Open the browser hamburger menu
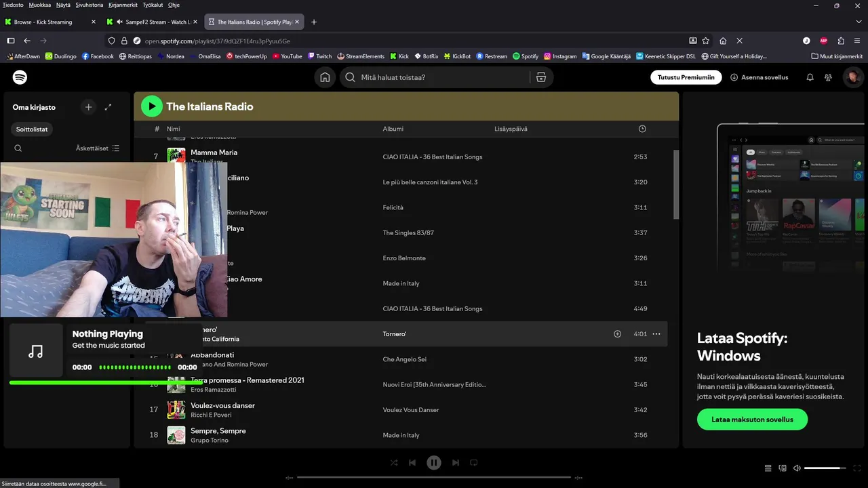Screen dimensions: 868x488 tap(858, 41)
